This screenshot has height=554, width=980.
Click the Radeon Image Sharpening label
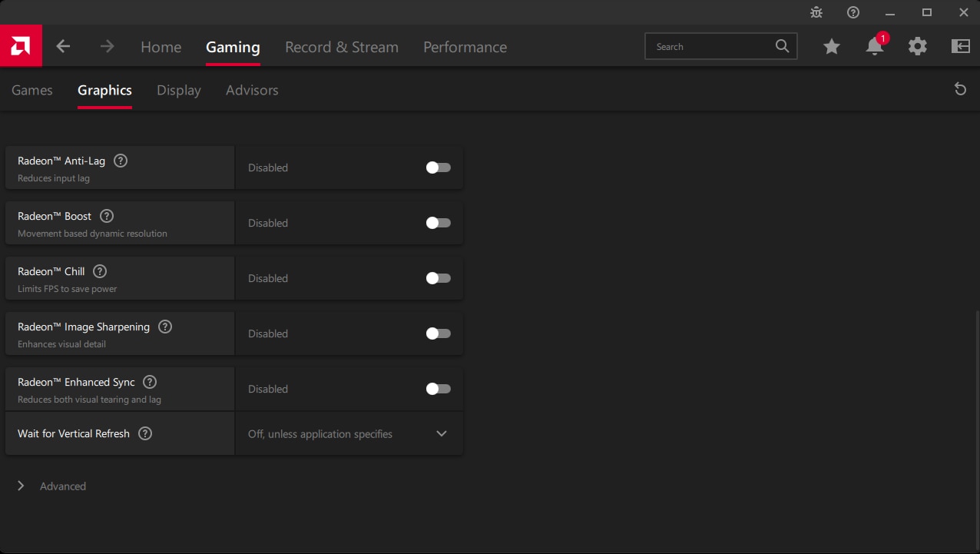(84, 327)
